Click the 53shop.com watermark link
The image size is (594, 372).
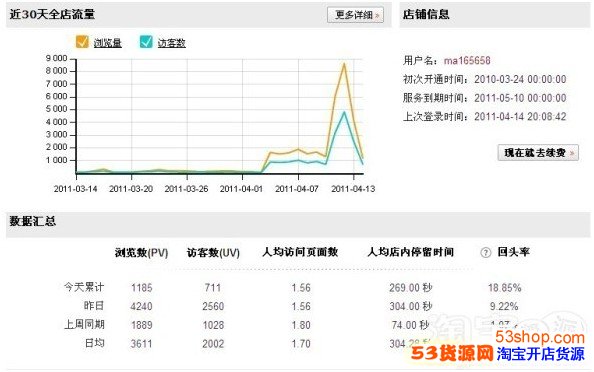point(540,337)
